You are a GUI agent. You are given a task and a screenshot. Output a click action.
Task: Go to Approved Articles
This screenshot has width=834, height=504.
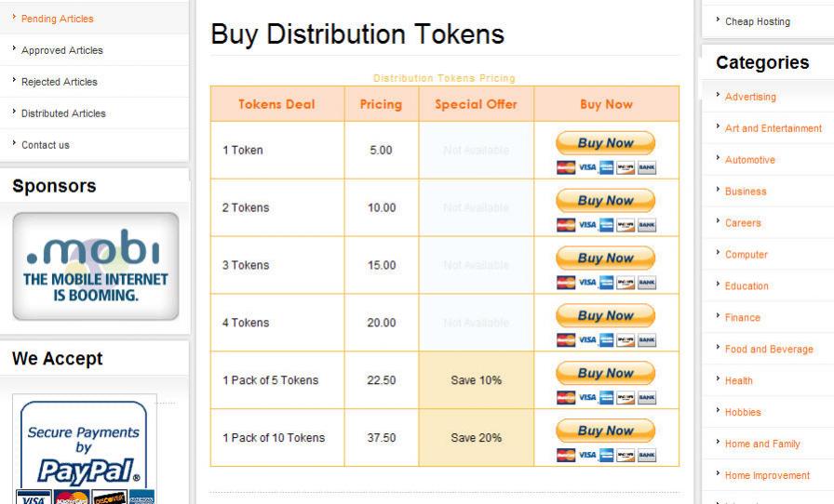click(x=61, y=50)
